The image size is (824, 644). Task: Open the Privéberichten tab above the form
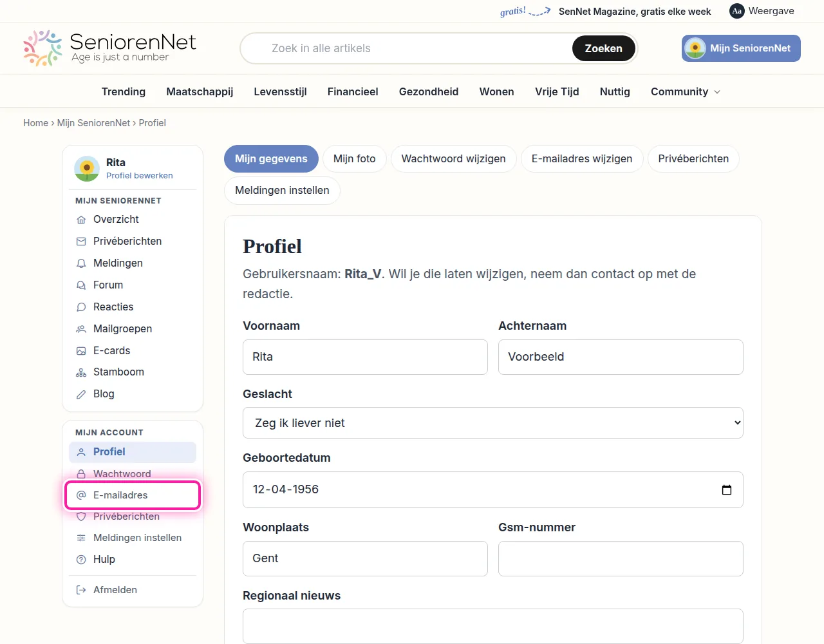click(693, 159)
